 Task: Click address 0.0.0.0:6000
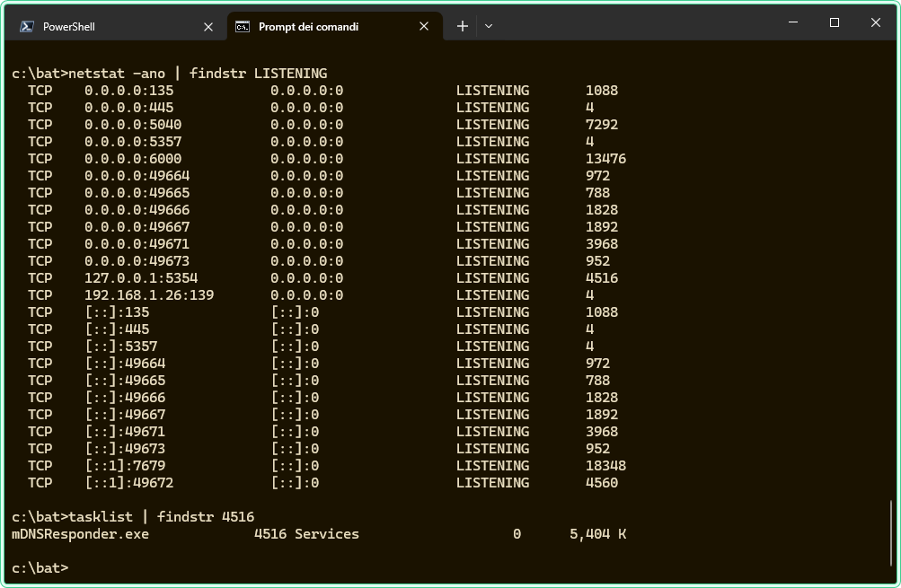coord(133,159)
